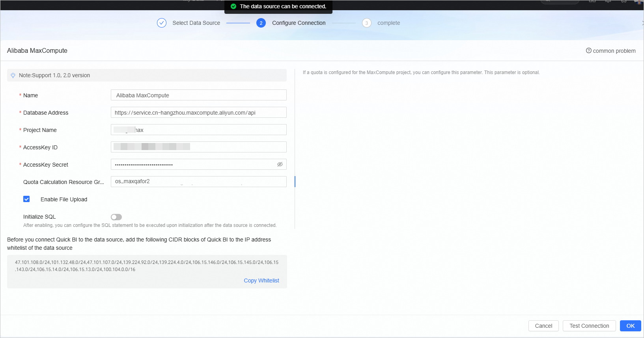Turn on the Initialize SQL switch
644x338 pixels.
[116, 217]
